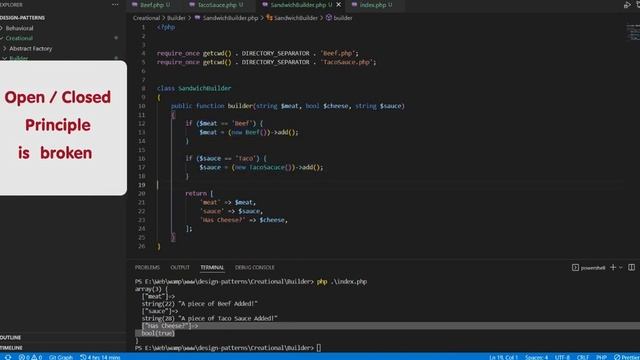
Task: Click the Prettier status bar item
Action: pos(627,357)
